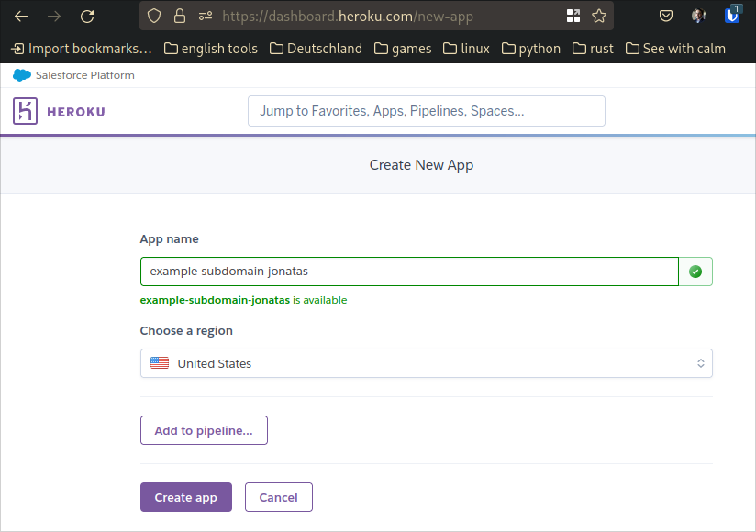Open the profile avatar in browser toolbar
The width and height of the screenshot is (756, 532).
pyautogui.click(x=698, y=16)
